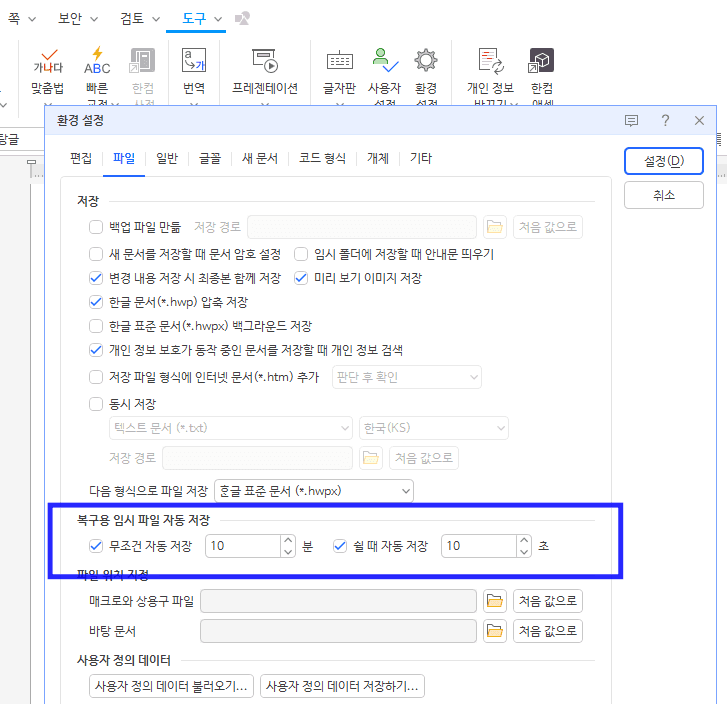Open dialog help question mark

pyautogui.click(x=665, y=121)
